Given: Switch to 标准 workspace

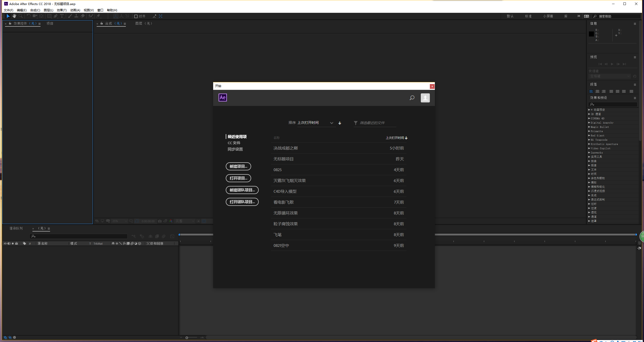Looking at the screenshot, I should 528,16.
